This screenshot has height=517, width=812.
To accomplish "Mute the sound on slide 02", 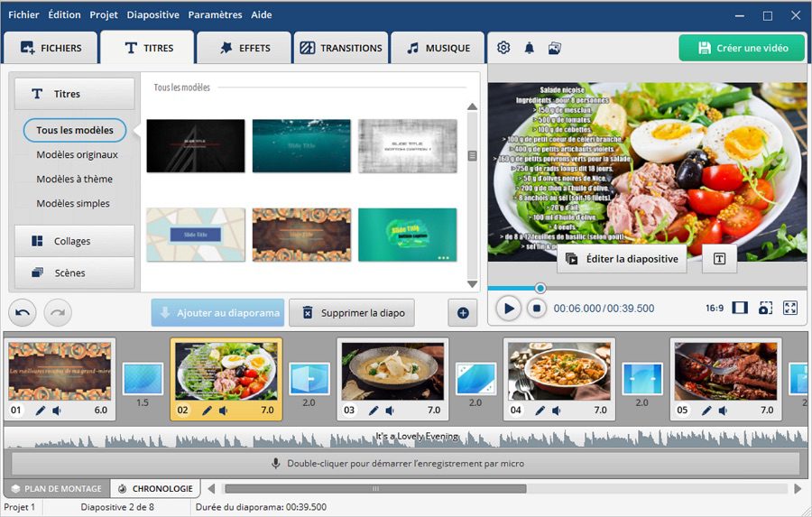I will pos(223,411).
